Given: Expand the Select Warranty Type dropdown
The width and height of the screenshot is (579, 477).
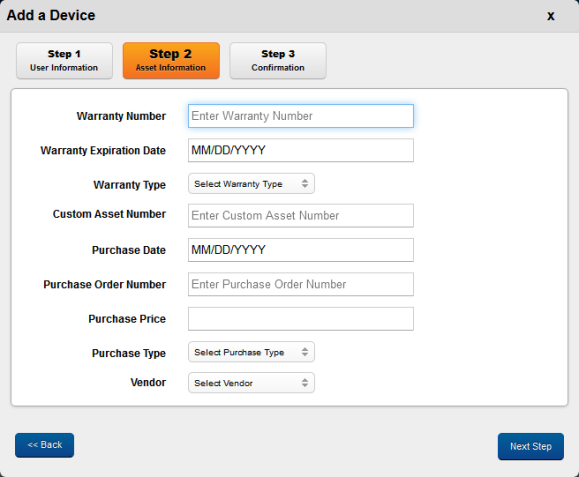Looking at the screenshot, I should click(x=251, y=183).
